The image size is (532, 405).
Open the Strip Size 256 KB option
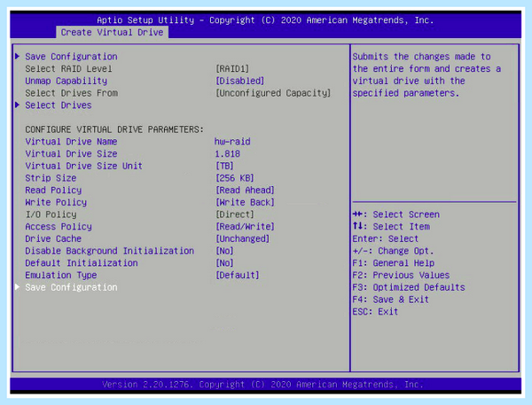point(235,178)
